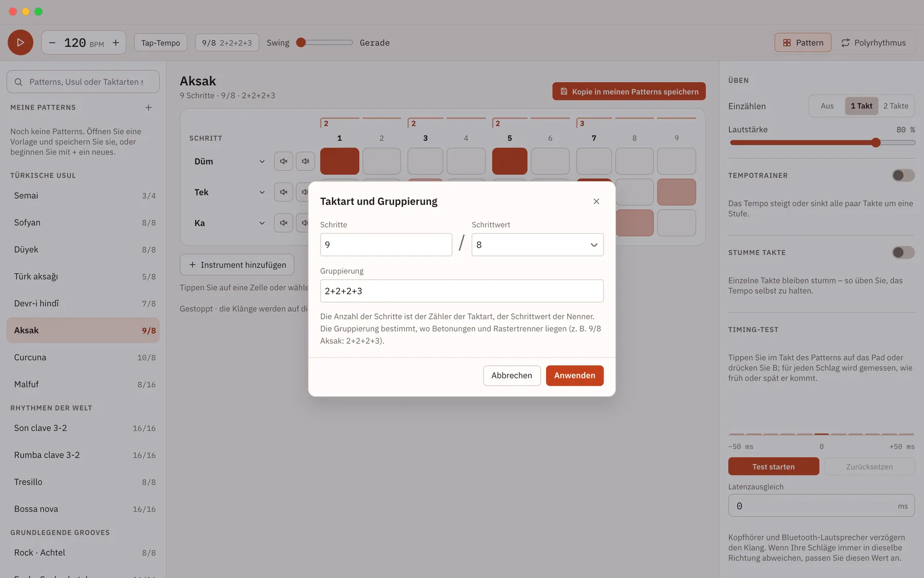Enable the Stumme Takte switch
This screenshot has width=924, height=578.
tap(903, 253)
